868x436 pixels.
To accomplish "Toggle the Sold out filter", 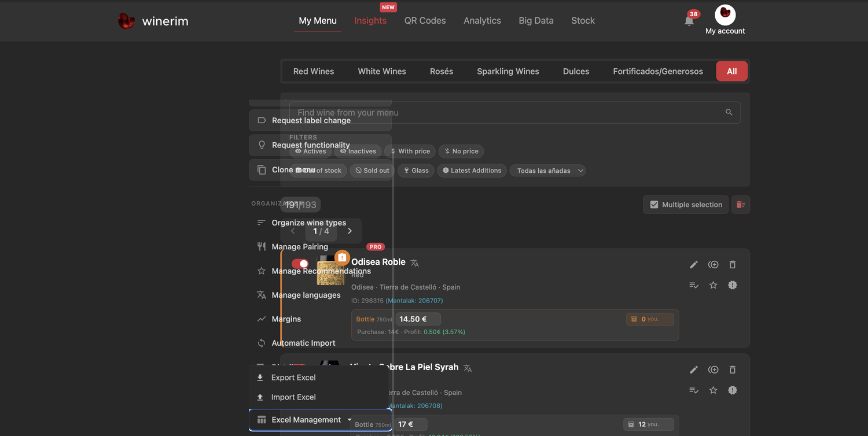I will tap(372, 171).
